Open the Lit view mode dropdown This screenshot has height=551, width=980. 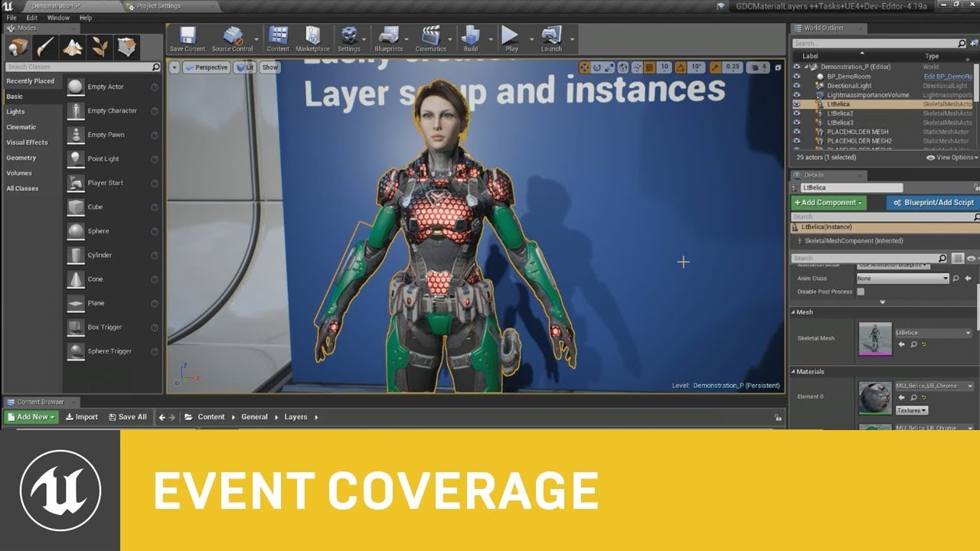tap(246, 67)
